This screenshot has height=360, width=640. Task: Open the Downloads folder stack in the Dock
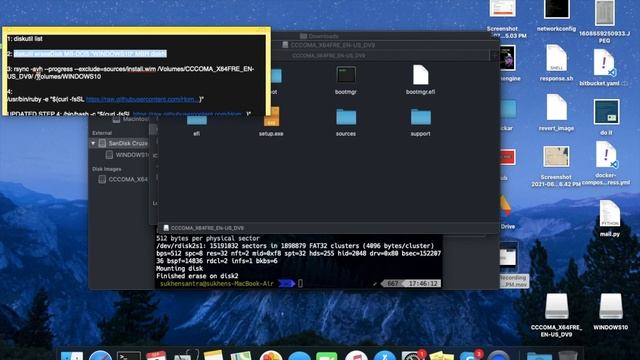[x=539, y=355]
